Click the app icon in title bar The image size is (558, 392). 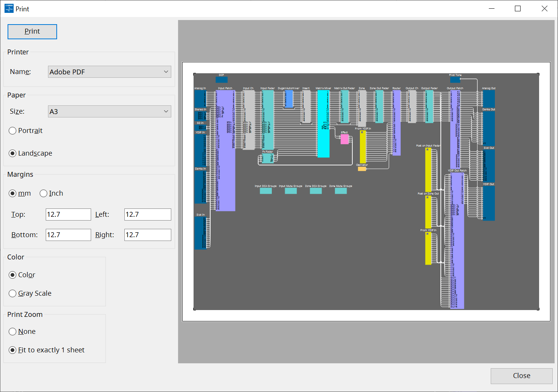(9, 9)
